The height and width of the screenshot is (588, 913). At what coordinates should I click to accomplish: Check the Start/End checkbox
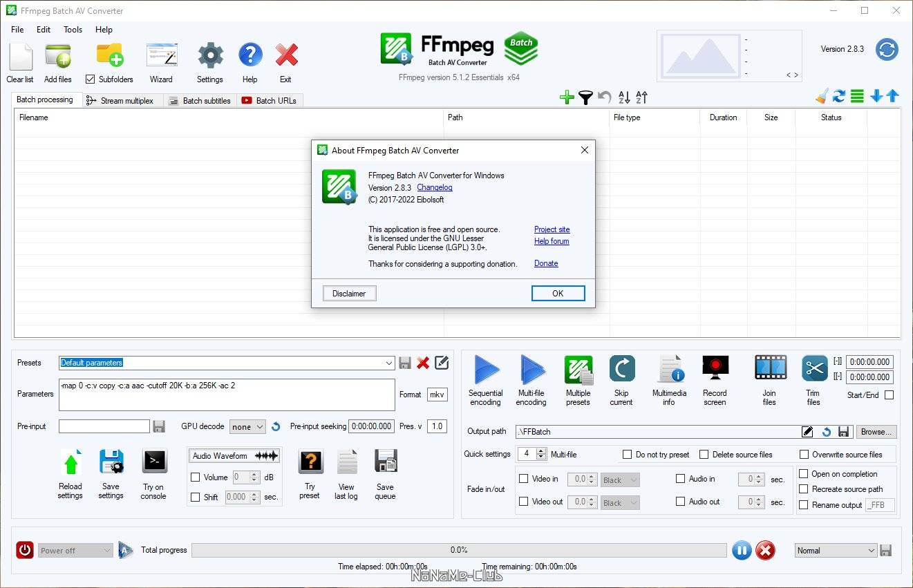coord(889,395)
